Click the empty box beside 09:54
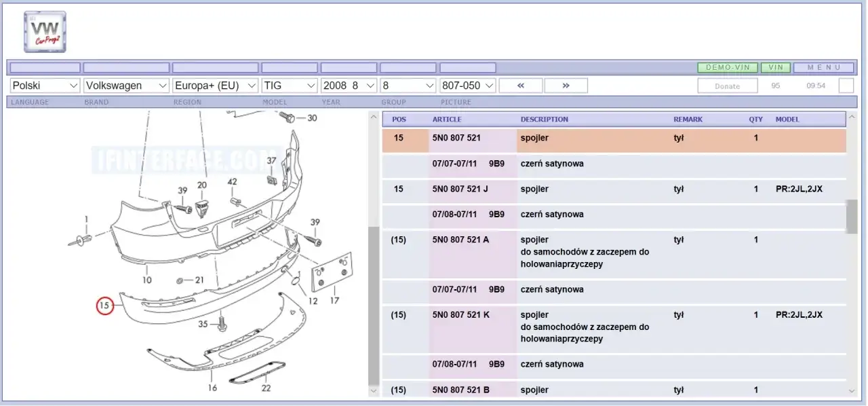This screenshot has height=406, width=868. click(x=846, y=86)
